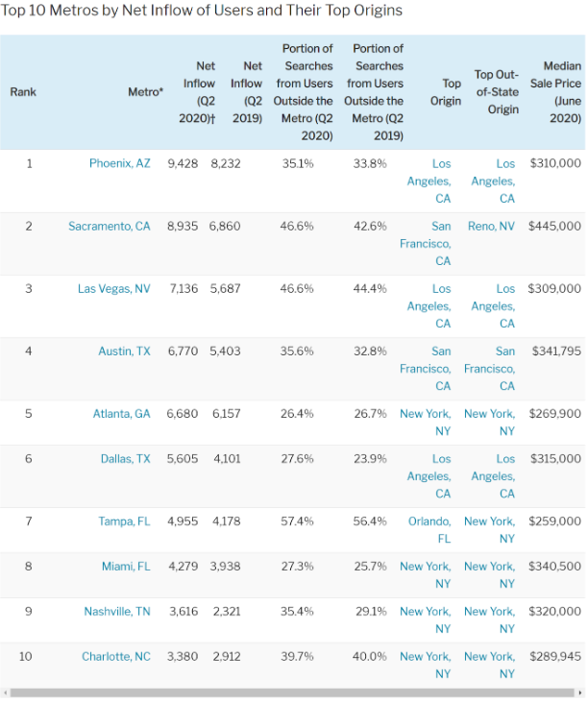Open the Tampa, FL metro link

(x=124, y=521)
